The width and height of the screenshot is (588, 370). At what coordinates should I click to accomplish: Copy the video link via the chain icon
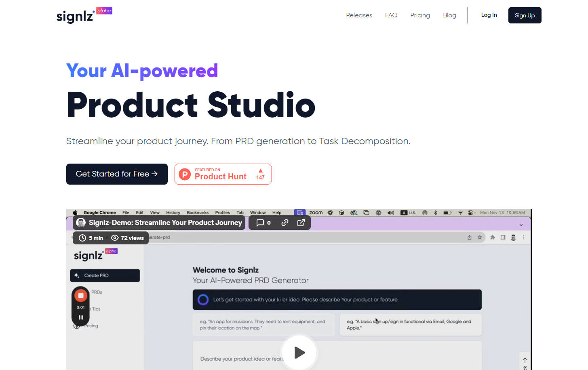pyautogui.click(x=285, y=223)
